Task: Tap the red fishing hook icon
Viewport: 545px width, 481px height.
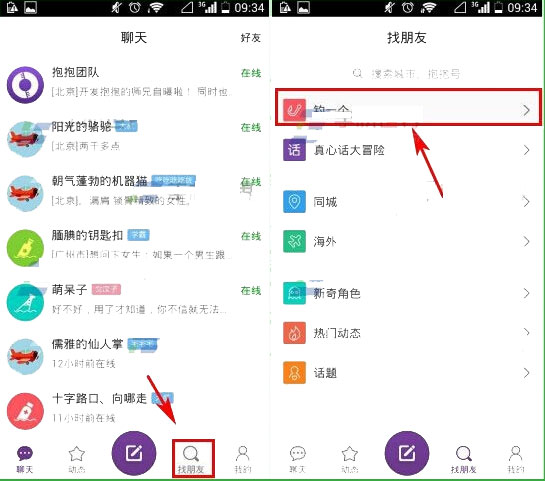Action: click(294, 110)
